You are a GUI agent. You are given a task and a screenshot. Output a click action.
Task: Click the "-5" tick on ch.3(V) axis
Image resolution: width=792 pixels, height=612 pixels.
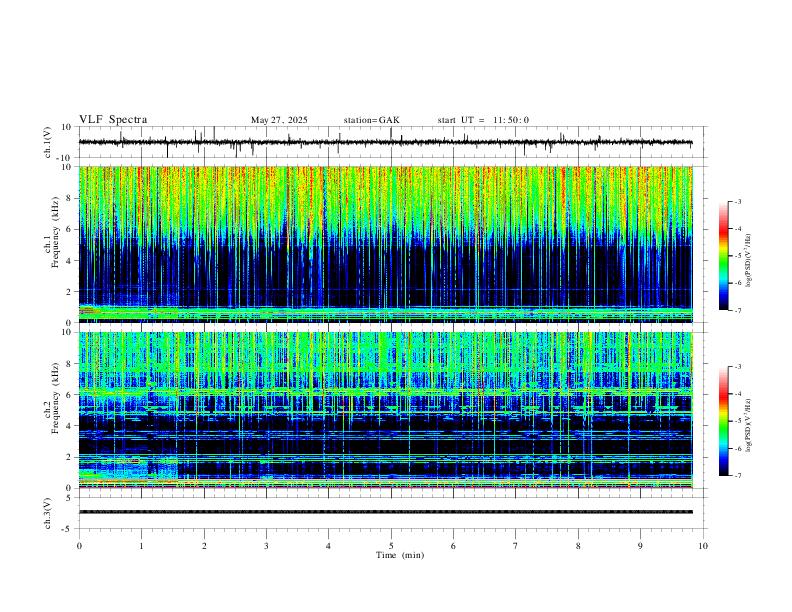pyautogui.click(x=68, y=529)
